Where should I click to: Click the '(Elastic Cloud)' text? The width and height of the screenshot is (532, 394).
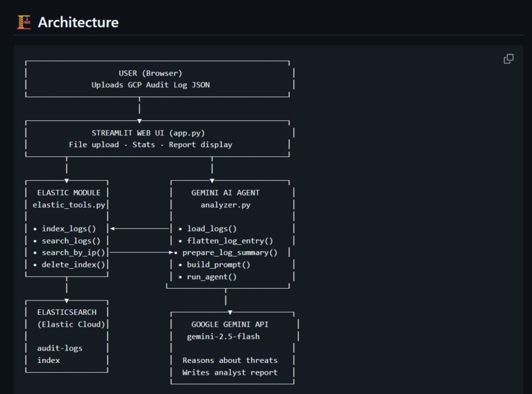tap(71, 325)
